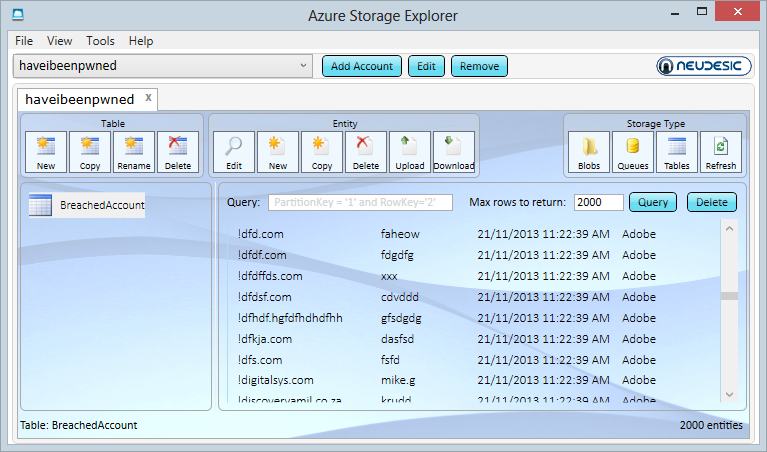Select the !dfs.com row

pos(448,360)
